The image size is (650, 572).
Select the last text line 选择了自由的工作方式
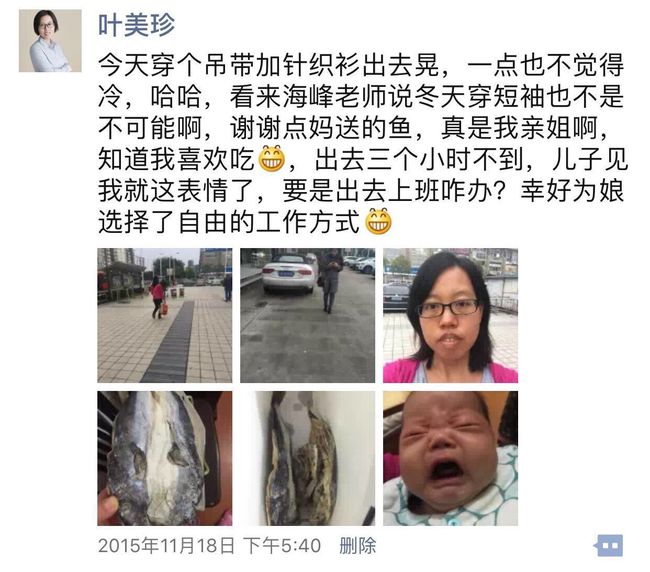click(245, 221)
